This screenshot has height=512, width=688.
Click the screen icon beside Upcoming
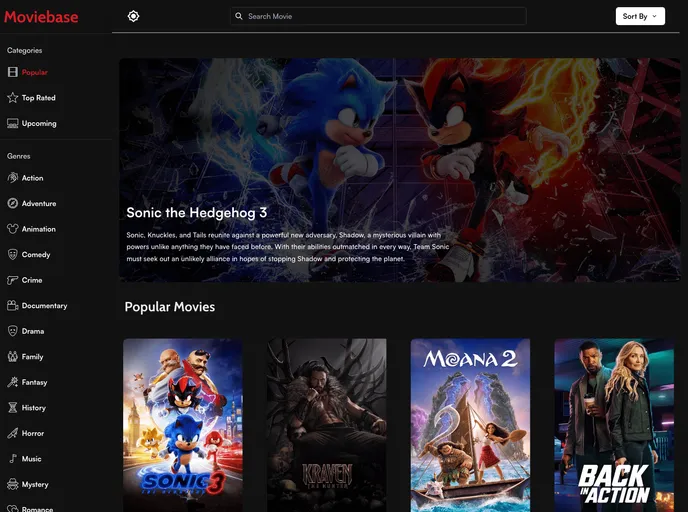[x=13, y=123]
